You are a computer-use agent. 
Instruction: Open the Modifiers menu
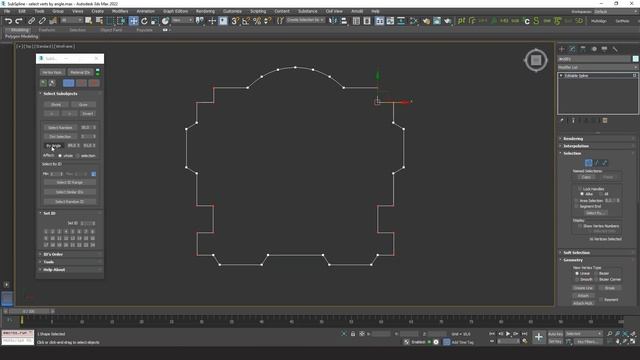tap(120, 11)
